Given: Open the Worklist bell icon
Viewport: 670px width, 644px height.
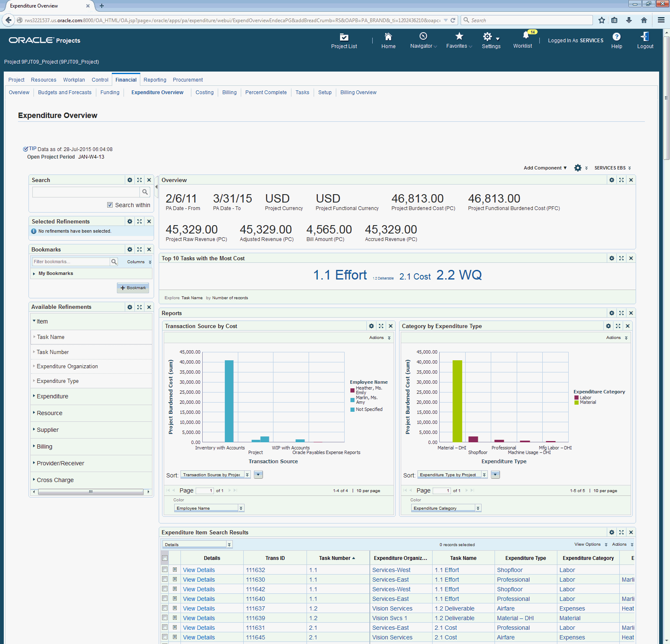Looking at the screenshot, I should [526, 35].
